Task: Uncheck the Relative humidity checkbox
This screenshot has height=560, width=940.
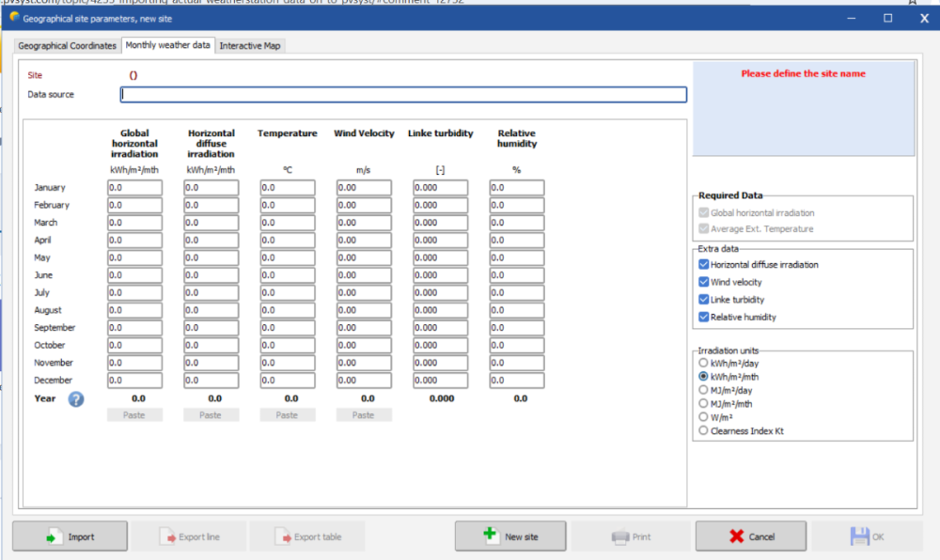Action: (x=704, y=318)
